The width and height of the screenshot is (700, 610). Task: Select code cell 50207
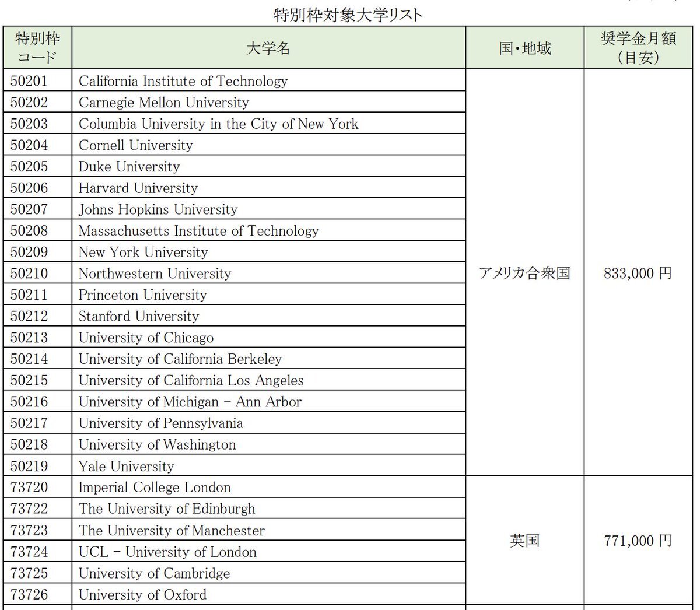37,209
